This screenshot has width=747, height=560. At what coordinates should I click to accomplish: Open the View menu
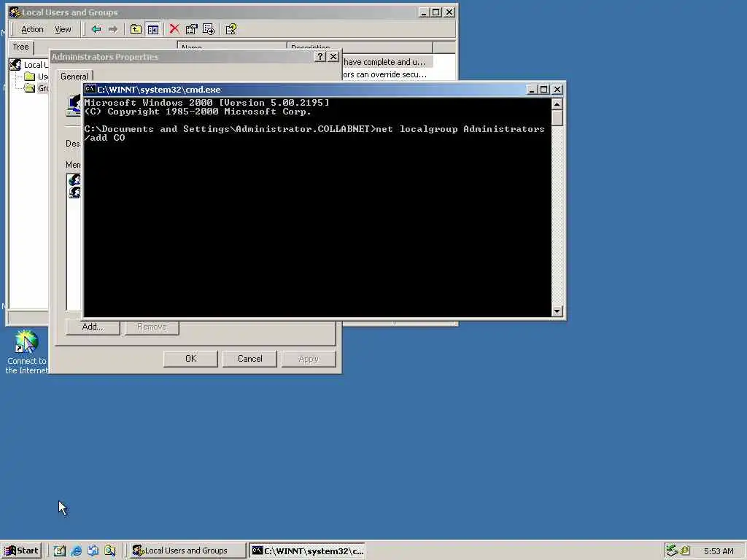63,29
